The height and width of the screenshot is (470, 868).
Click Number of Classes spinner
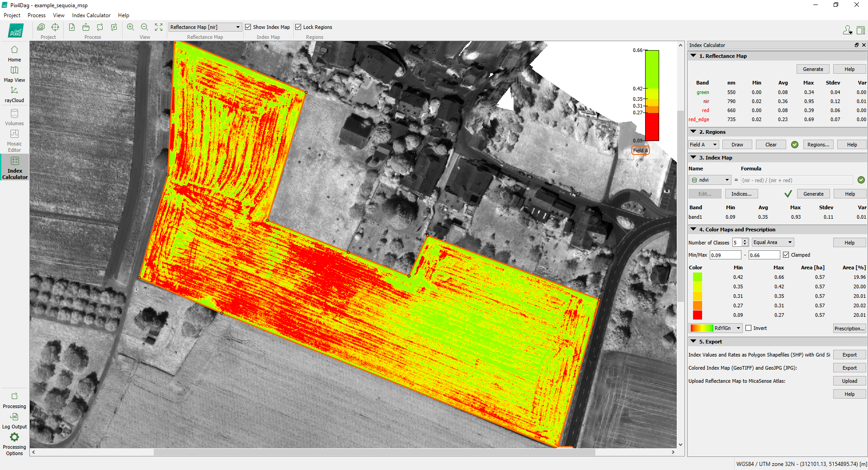pyautogui.click(x=741, y=243)
